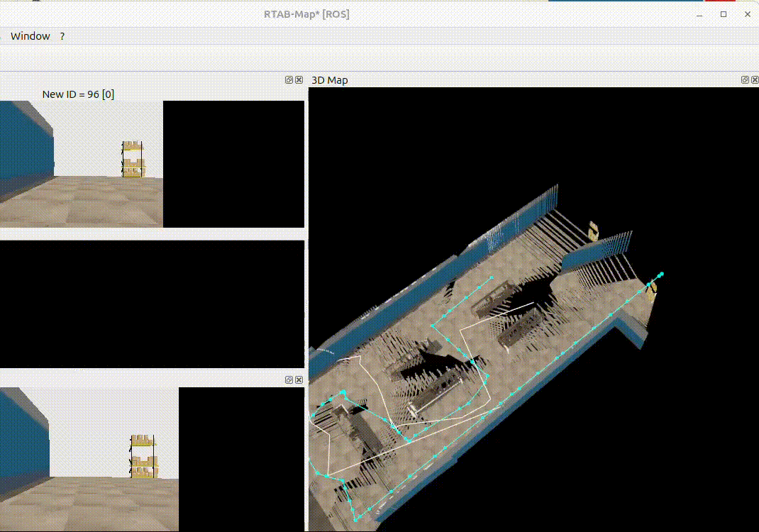Float the top-left loop closure image panel
Viewport: 759px width, 532px height.
(x=289, y=80)
